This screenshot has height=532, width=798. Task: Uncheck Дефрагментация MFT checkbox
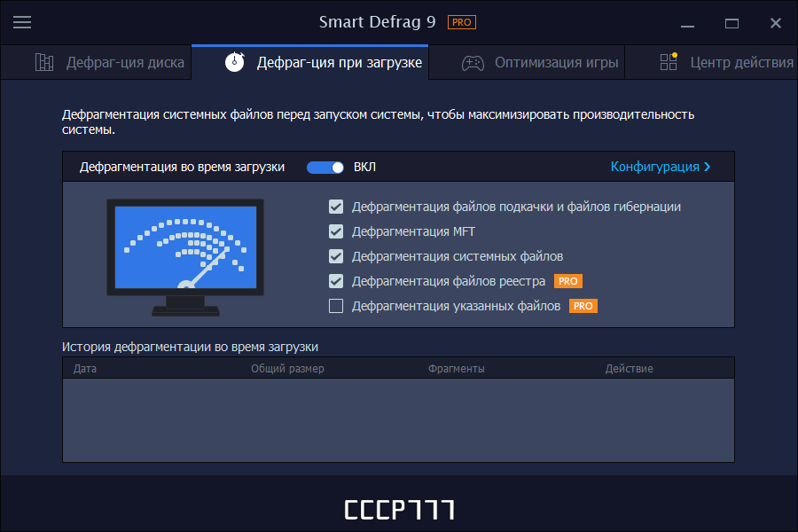pos(336,231)
